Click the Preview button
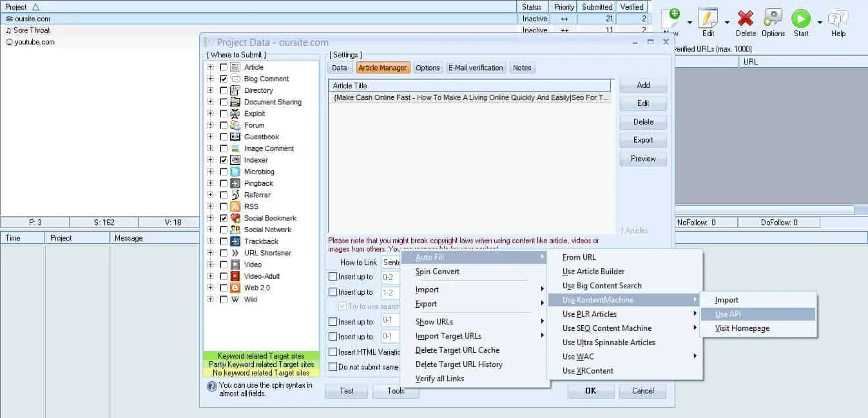The height and width of the screenshot is (418, 868). coord(643,159)
